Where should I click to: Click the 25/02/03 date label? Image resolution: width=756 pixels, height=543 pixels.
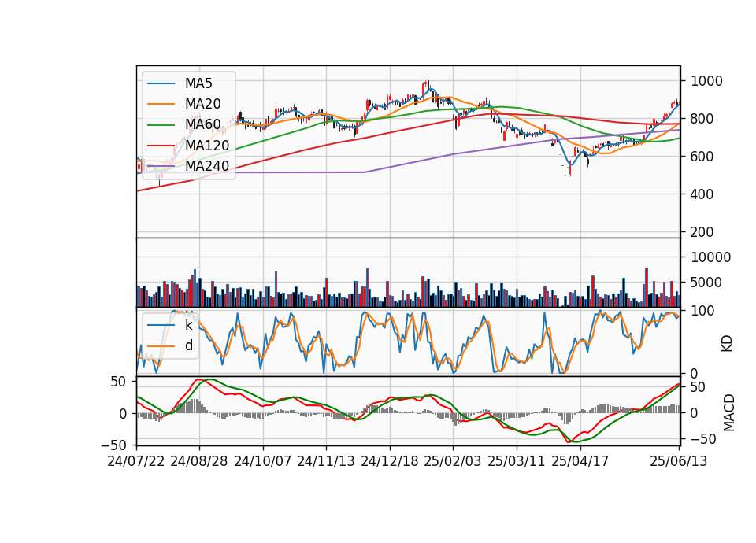click(x=453, y=461)
